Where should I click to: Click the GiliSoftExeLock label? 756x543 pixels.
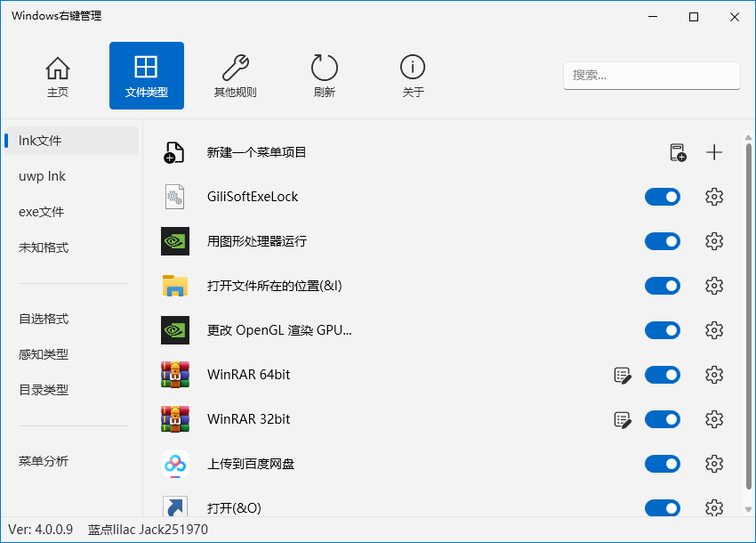click(x=253, y=197)
